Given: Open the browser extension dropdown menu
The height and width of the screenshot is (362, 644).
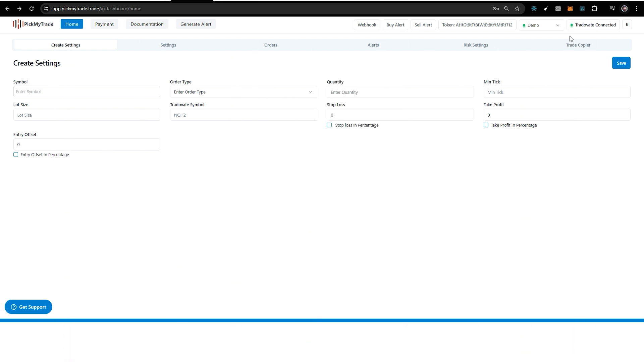Looking at the screenshot, I should [594, 8].
